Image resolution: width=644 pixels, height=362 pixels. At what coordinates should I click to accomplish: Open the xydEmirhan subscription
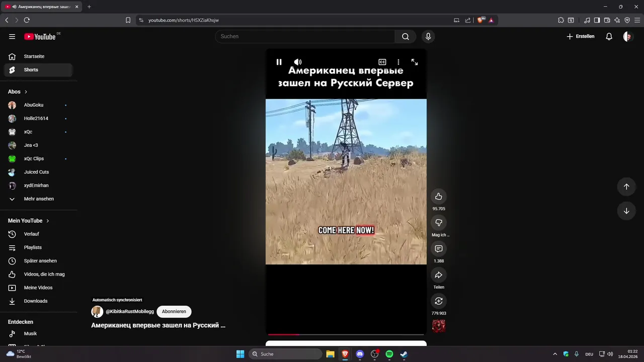pos(38,186)
